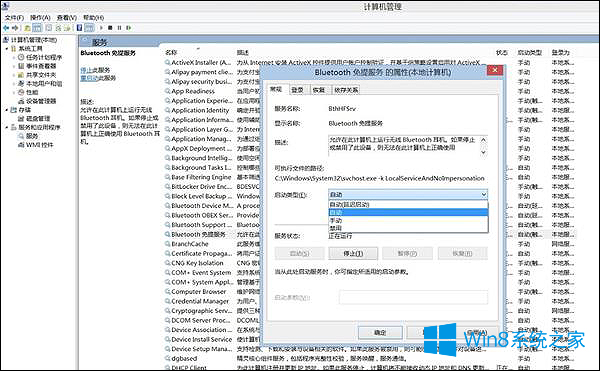Viewport: 600px width, 371px height.
Task: Choose 自动(延迟启动) from startup type list
Action: [x=408, y=205]
